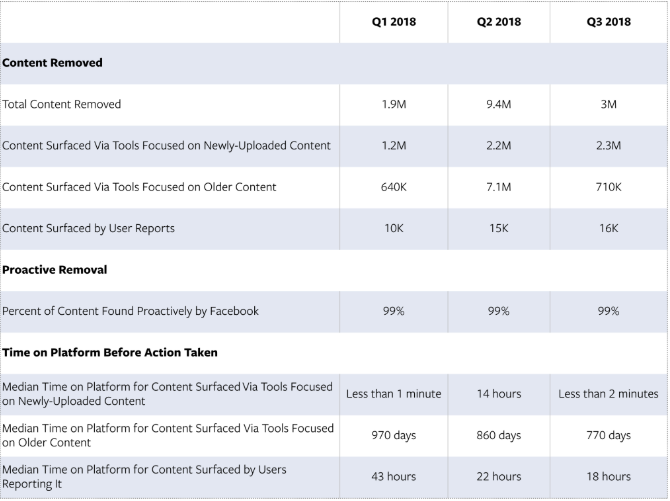Viewport: 670px width, 501px height.
Task: Click the Total Content Removed row label
Action: point(62,104)
